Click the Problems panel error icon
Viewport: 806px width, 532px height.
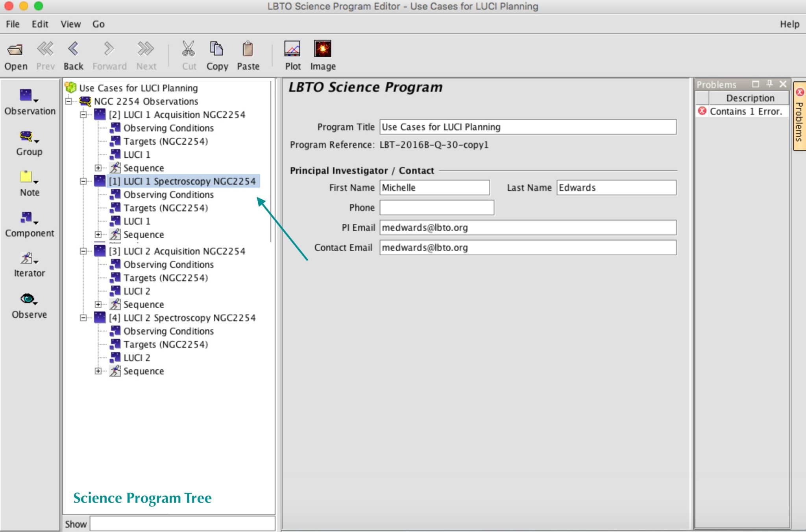coord(702,111)
